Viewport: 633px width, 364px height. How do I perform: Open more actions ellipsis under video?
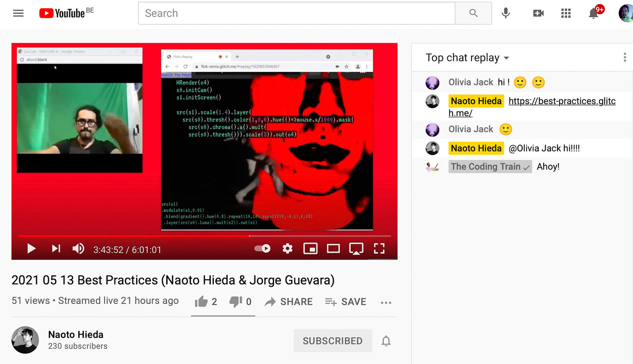coord(386,302)
